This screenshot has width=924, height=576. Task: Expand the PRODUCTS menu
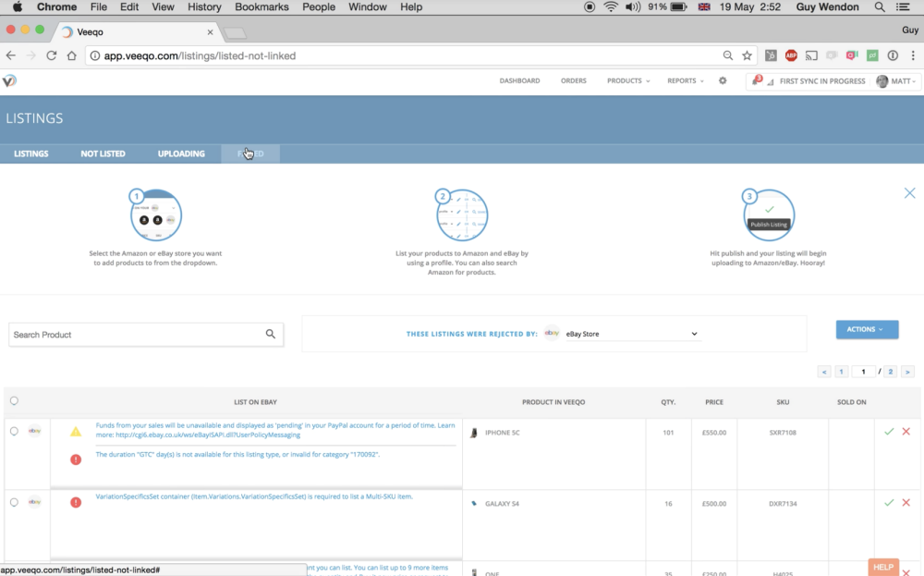(x=628, y=80)
